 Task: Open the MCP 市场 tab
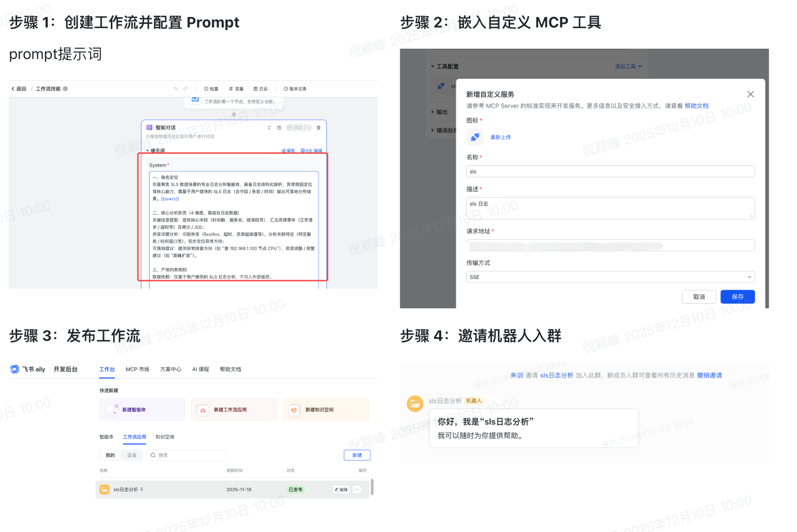137,369
